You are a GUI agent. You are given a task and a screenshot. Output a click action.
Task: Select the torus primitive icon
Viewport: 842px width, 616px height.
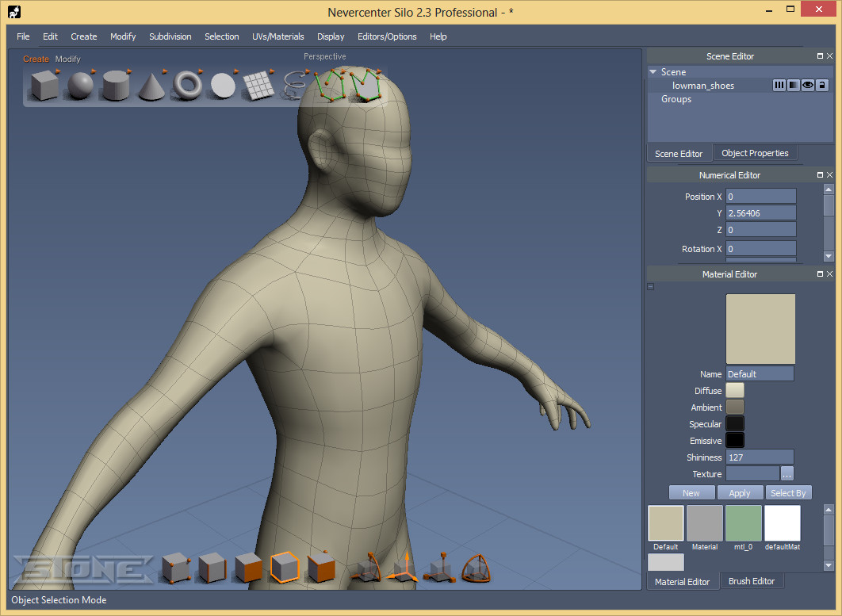pyautogui.click(x=188, y=84)
